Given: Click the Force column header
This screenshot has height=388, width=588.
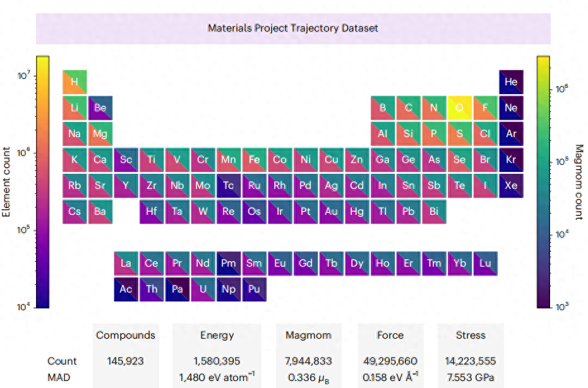Looking at the screenshot, I should (390, 335).
